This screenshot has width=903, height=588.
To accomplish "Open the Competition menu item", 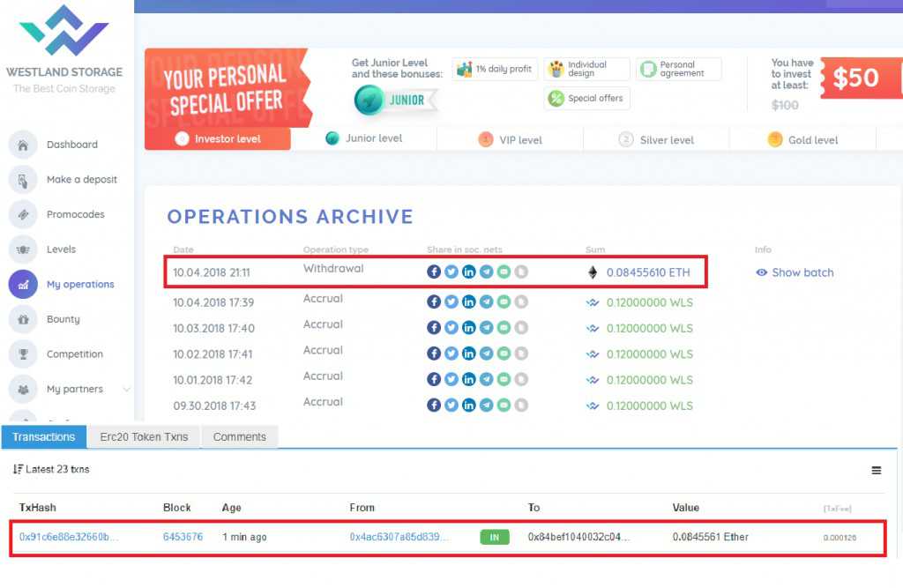I will click(x=75, y=354).
